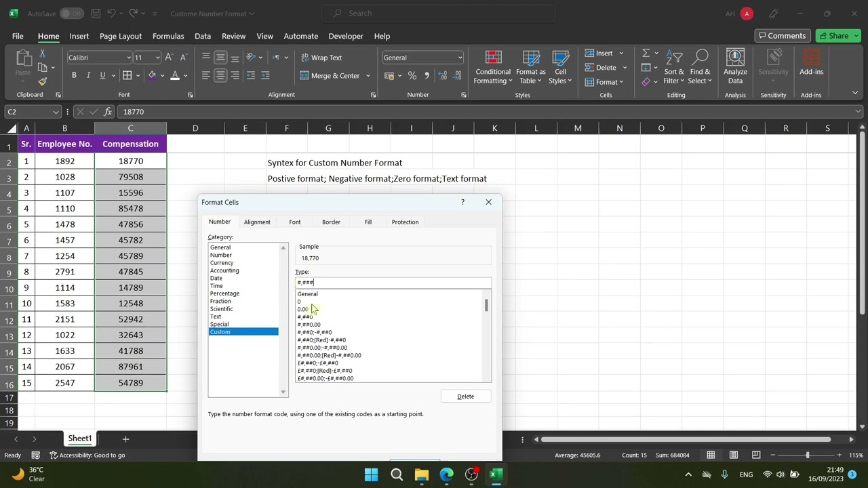Select the Currency category
868x488 pixels.
pyautogui.click(x=222, y=263)
